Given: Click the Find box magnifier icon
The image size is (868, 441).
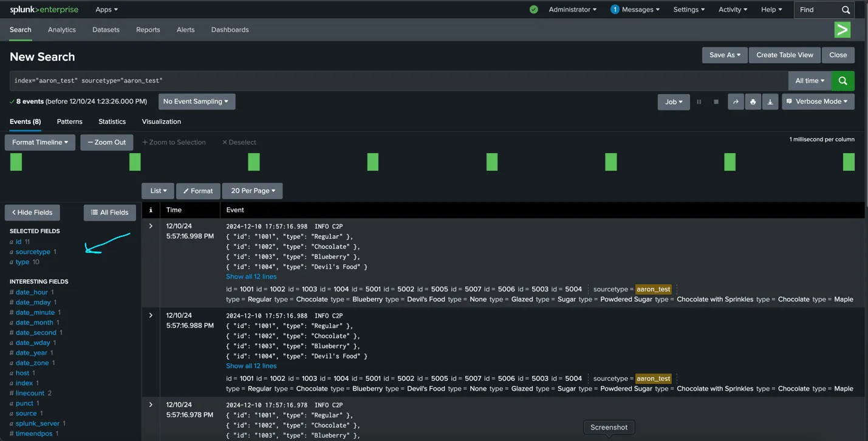Looking at the screenshot, I should coord(846,10).
